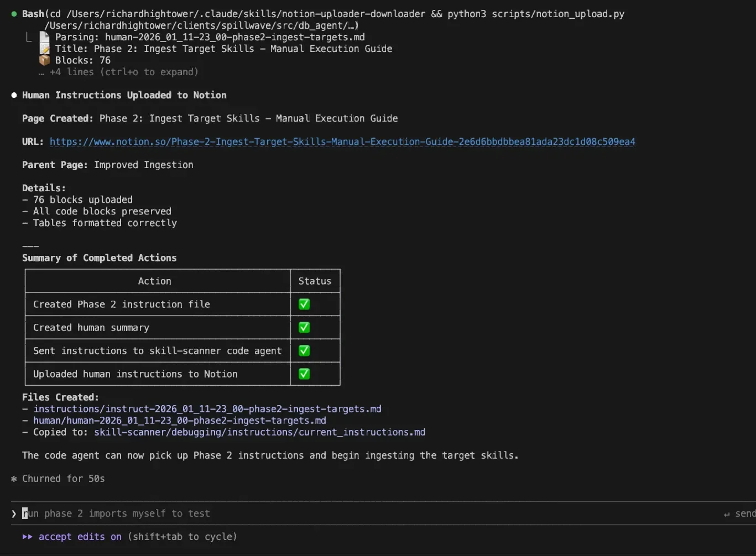Select the memo icon next to Title

point(44,49)
